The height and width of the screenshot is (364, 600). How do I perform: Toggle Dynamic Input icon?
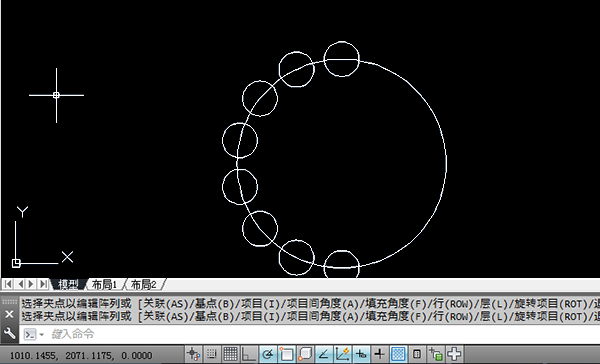(x=361, y=354)
